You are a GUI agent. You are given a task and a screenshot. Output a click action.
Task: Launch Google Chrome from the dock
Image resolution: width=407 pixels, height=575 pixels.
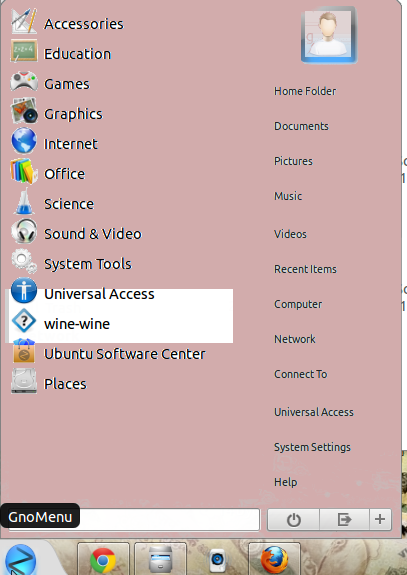pos(103,560)
